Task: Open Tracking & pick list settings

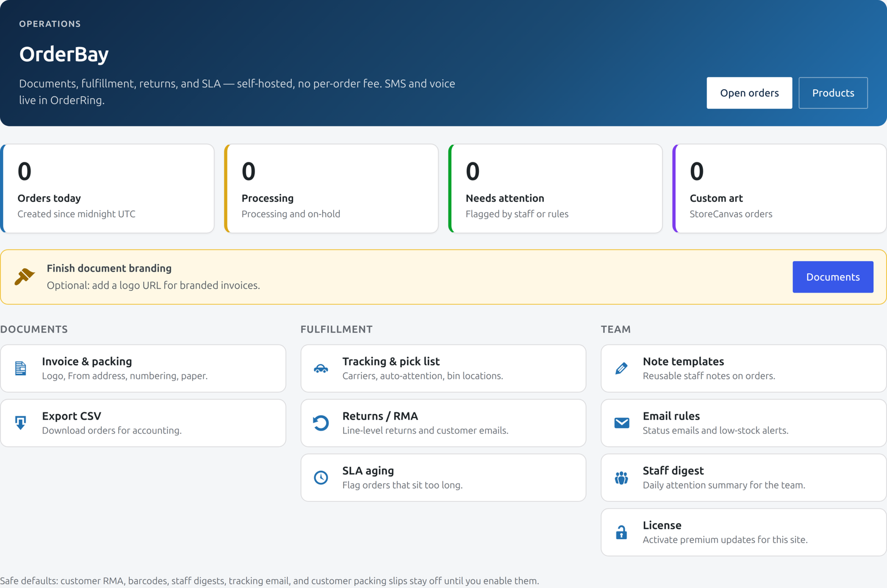Action: click(x=443, y=368)
